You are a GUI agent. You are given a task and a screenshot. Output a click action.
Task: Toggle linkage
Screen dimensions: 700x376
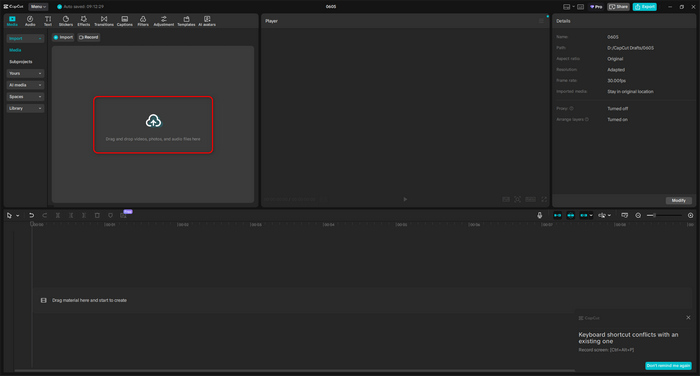(x=583, y=215)
